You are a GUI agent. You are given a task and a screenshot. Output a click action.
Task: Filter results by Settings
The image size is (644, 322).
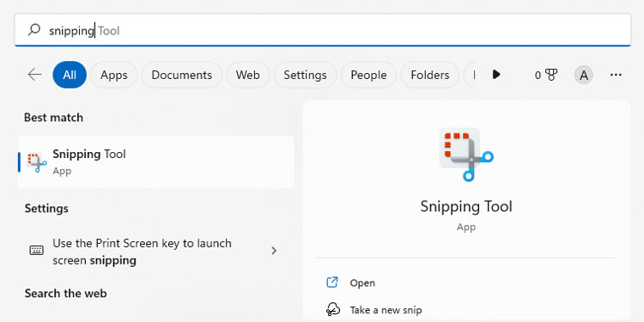305,75
